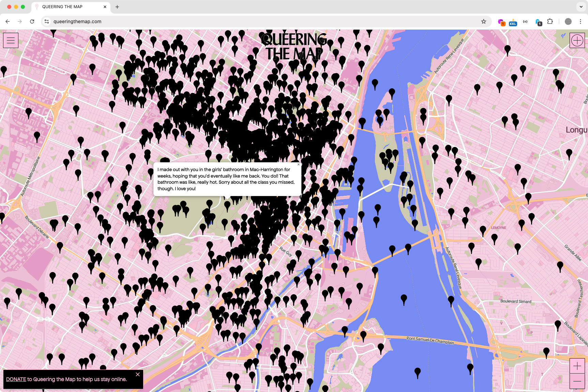Open the DONATE link
The image size is (588, 392).
pyautogui.click(x=16, y=379)
